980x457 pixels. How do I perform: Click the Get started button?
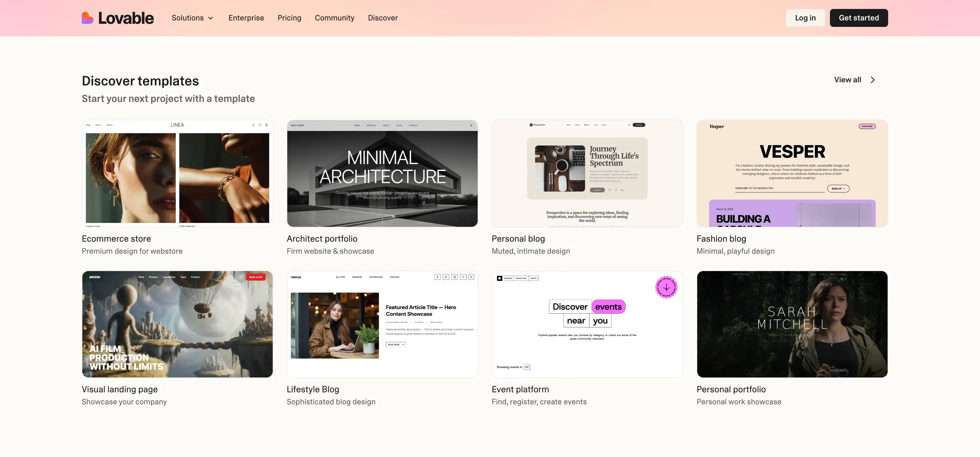tap(858, 18)
